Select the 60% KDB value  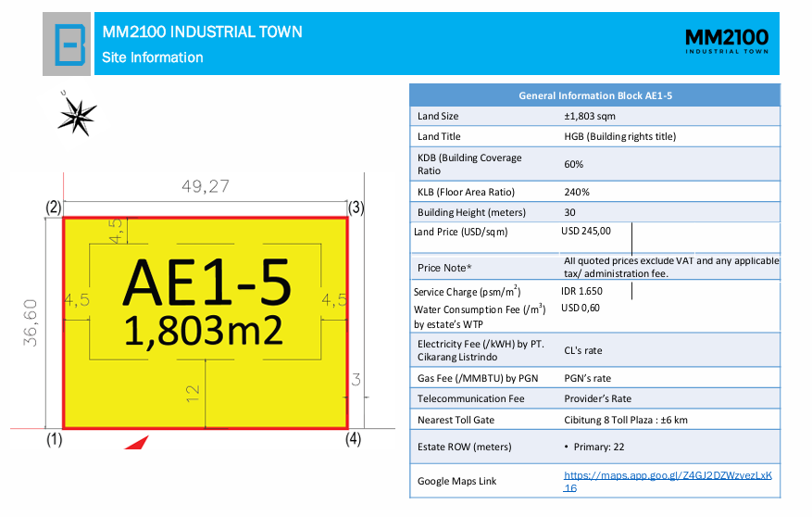(574, 164)
